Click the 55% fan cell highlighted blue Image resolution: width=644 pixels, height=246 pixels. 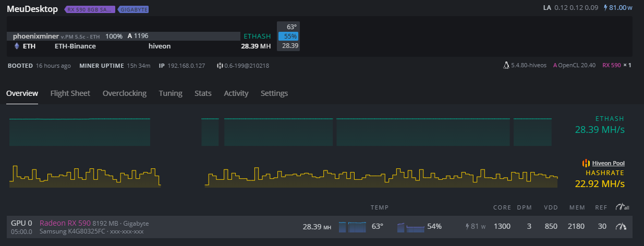click(288, 36)
